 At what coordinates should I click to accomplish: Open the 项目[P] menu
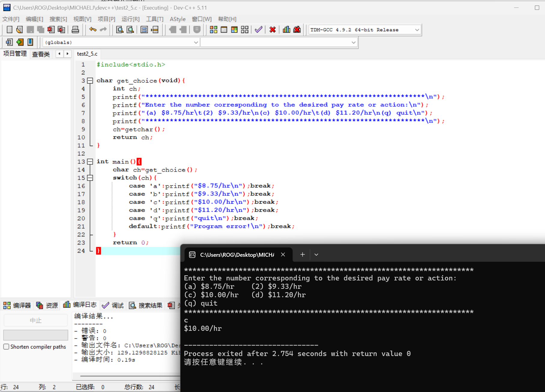[x=107, y=19]
